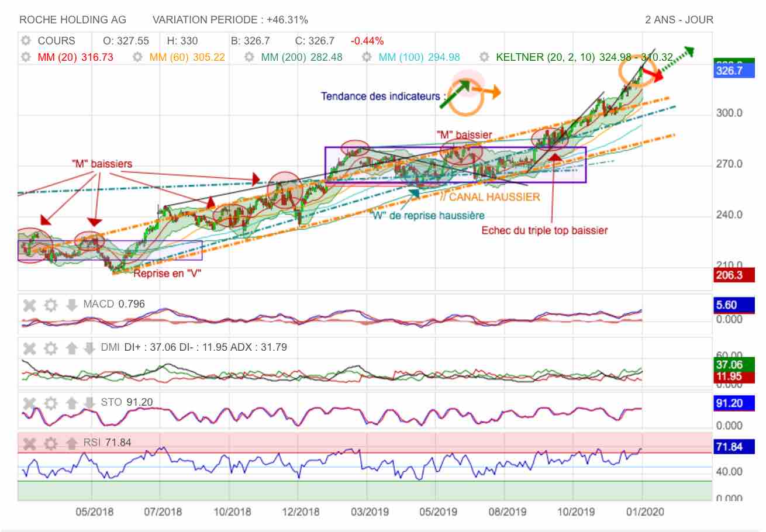The width and height of the screenshot is (766, 532).
Task: Open the MM (60) settings gear
Action: point(137,57)
